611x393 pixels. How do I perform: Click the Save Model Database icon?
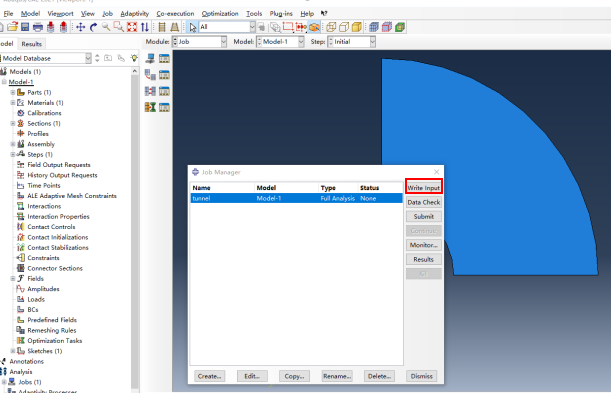coord(25,27)
